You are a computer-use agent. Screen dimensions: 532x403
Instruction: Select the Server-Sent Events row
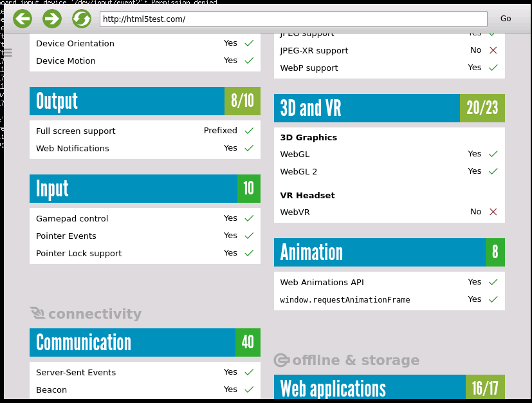[x=145, y=372]
